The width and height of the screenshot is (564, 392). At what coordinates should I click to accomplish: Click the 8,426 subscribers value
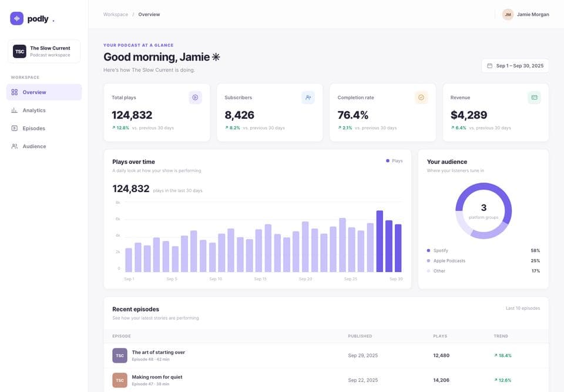pos(239,115)
